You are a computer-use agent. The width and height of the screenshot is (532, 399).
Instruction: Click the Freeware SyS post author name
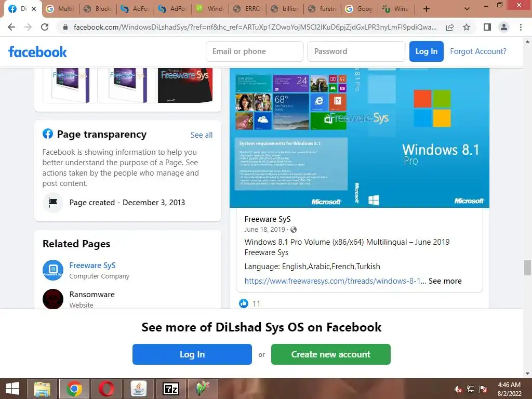(x=268, y=219)
